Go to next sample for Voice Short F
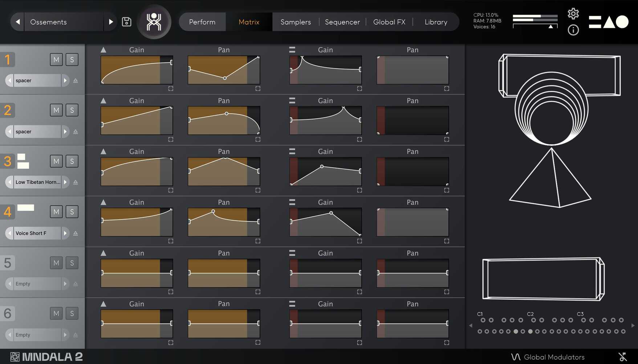The image size is (638, 364). click(x=65, y=233)
